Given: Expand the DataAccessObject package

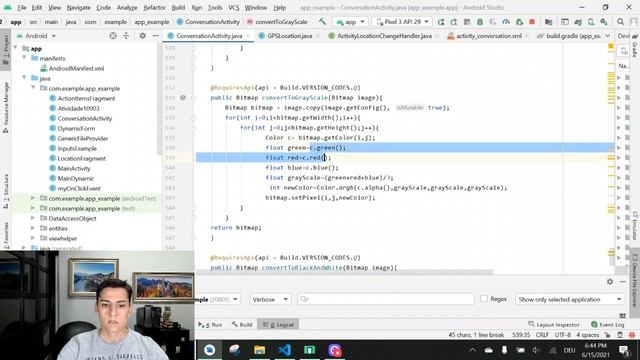Looking at the screenshot, I should (x=33, y=218).
